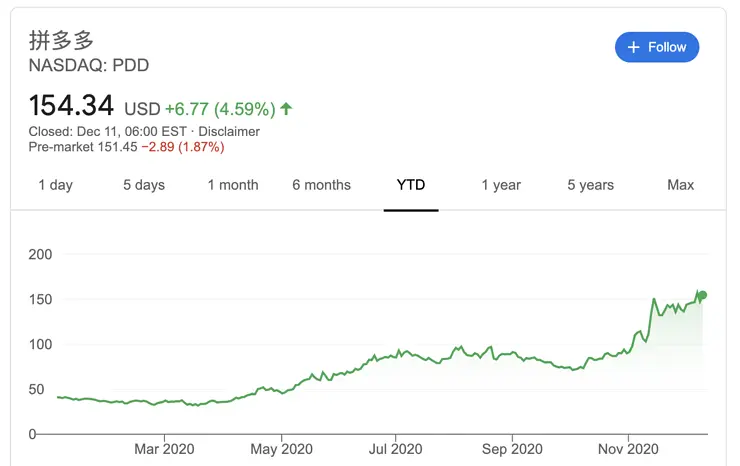The width and height of the screenshot is (740, 466).
Task: Open the 5 years range
Action: click(x=591, y=185)
